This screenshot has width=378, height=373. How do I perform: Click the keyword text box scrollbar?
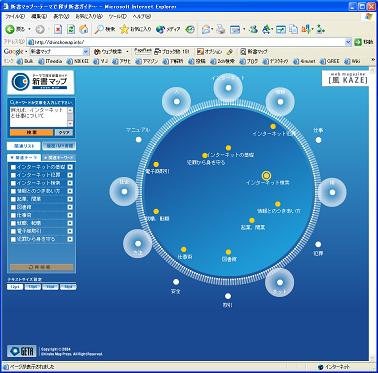coord(70,117)
